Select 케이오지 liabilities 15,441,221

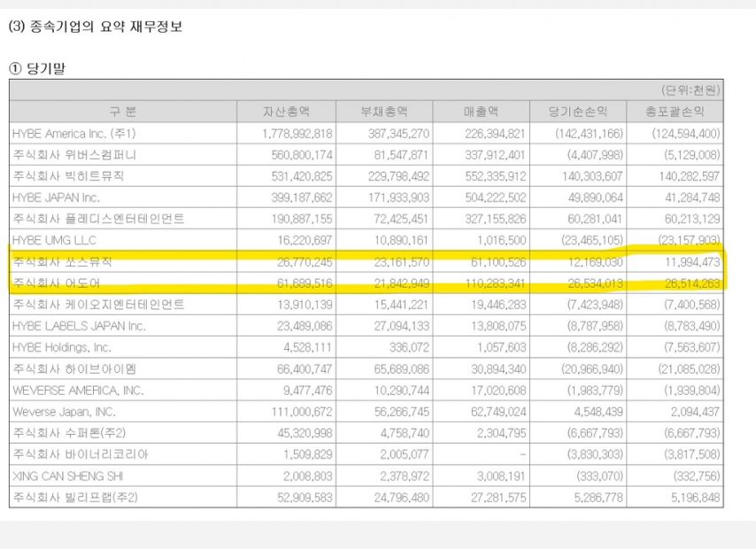[401, 305]
